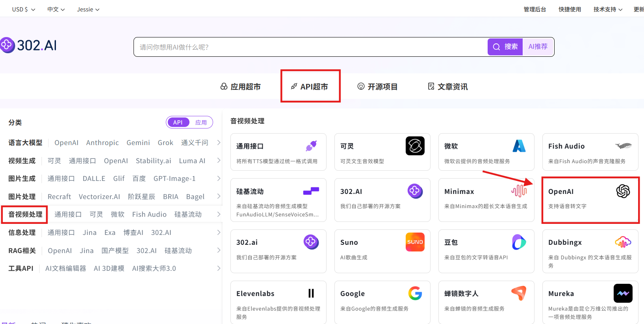This screenshot has width=644, height=324.
Task: Expand the 图片处理 row arrow
Action: click(x=219, y=196)
